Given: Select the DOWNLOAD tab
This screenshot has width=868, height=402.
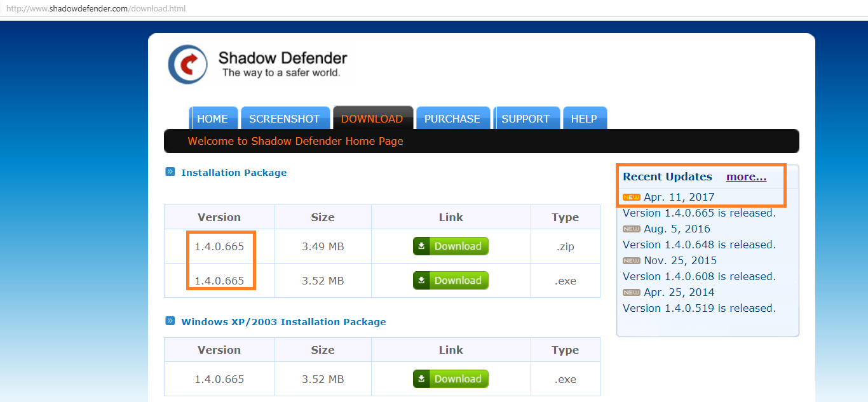Looking at the screenshot, I should tap(372, 119).
